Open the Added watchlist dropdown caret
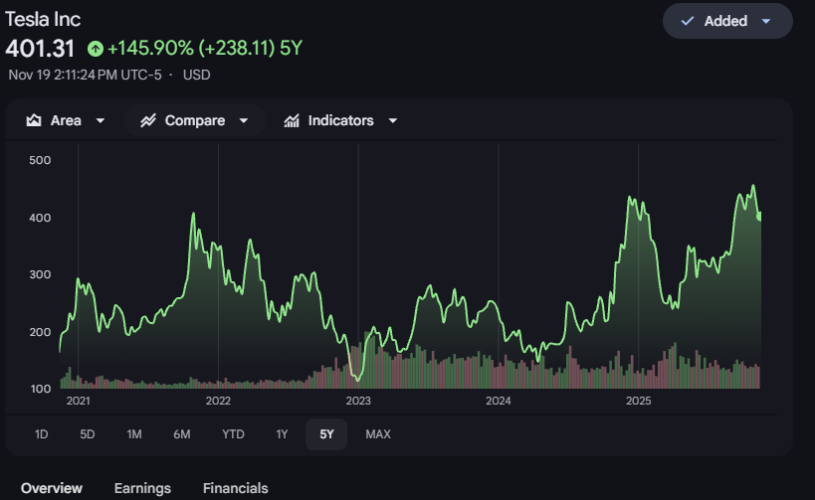The image size is (815, 500). tap(766, 21)
